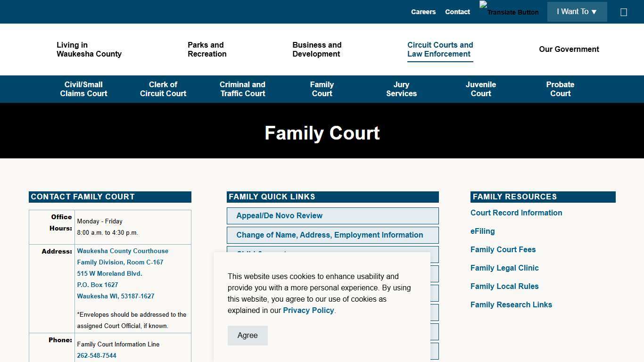
Task: Select Jury Services from the navigation bar
Action: (401, 89)
